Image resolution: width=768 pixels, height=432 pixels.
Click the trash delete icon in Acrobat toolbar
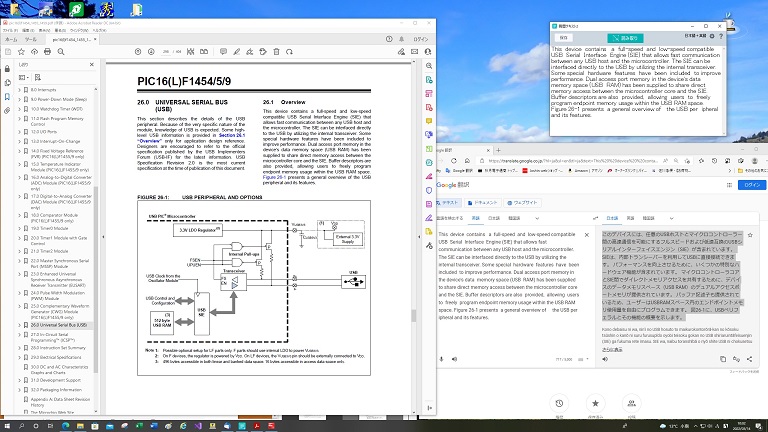(x=276, y=51)
